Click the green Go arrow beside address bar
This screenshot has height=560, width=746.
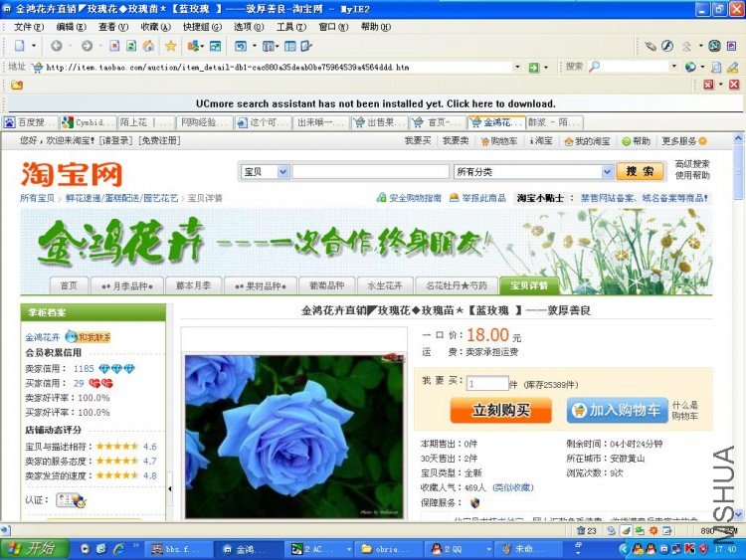point(534,67)
